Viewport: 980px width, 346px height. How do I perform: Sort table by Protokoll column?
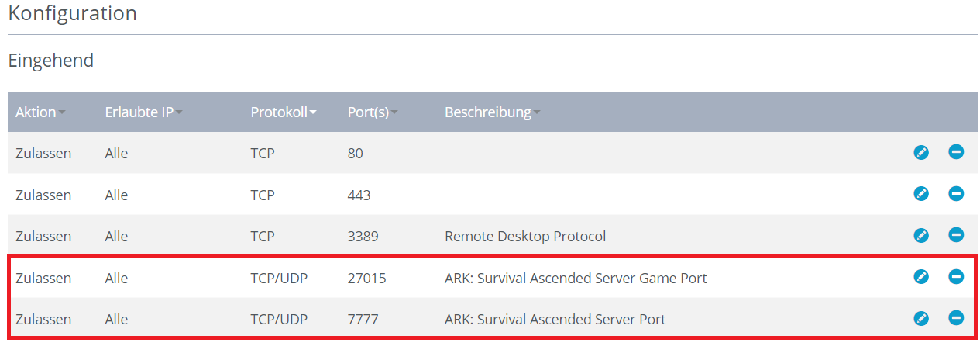(x=283, y=112)
